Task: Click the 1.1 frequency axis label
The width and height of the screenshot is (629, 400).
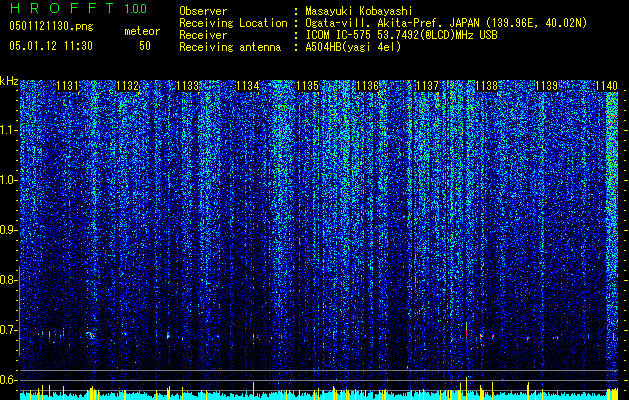Action: pos(9,130)
